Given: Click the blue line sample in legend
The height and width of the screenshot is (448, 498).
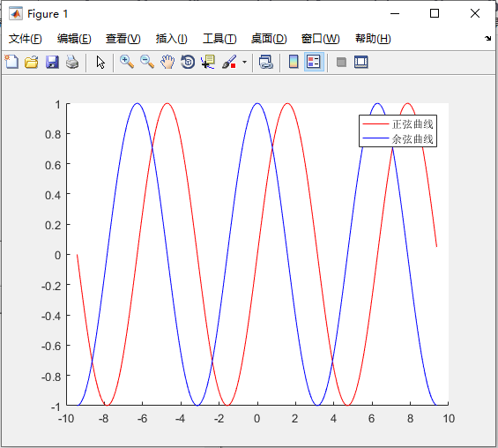Looking at the screenshot, I should (375, 138).
